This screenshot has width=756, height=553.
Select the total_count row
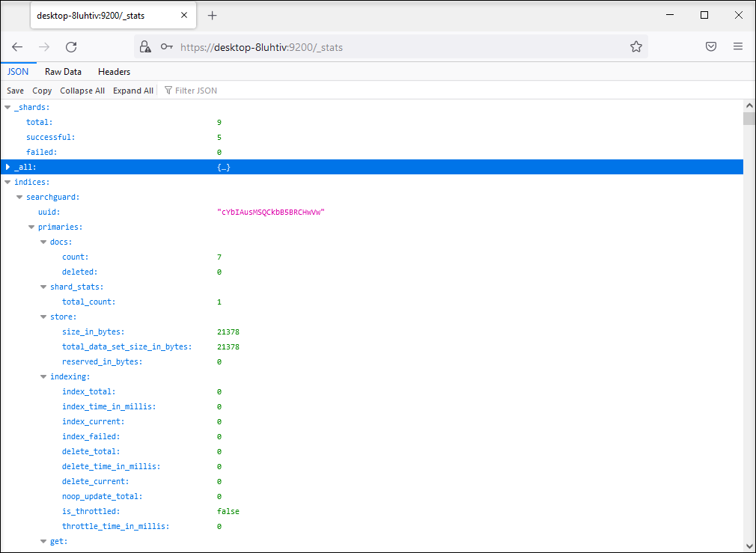(x=372, y=302)
